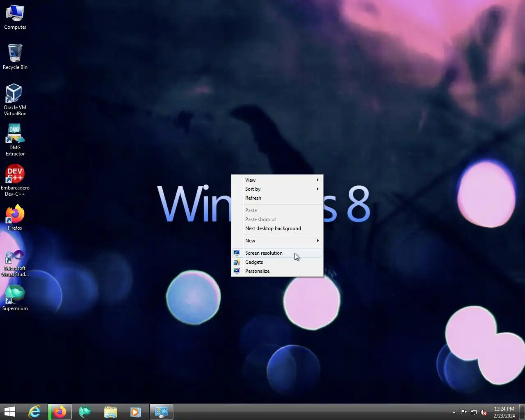
Task: Select the DMG Extractor shortcut
Action: pos(15,140)
